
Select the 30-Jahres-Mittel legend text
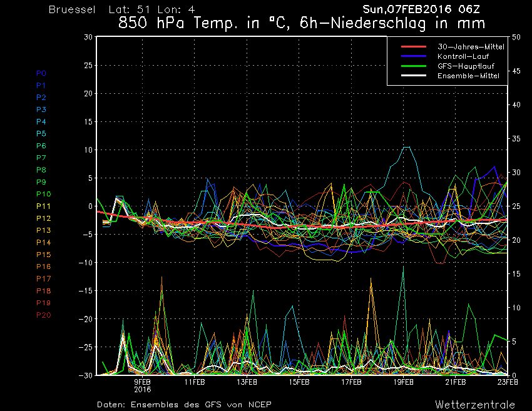click(x=471, y=47)
